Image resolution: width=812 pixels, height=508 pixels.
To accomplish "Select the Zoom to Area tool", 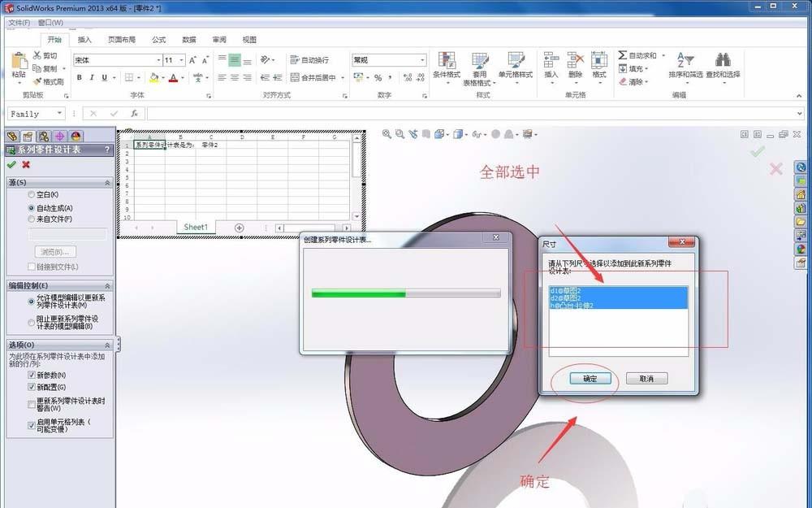I will 399,134.
